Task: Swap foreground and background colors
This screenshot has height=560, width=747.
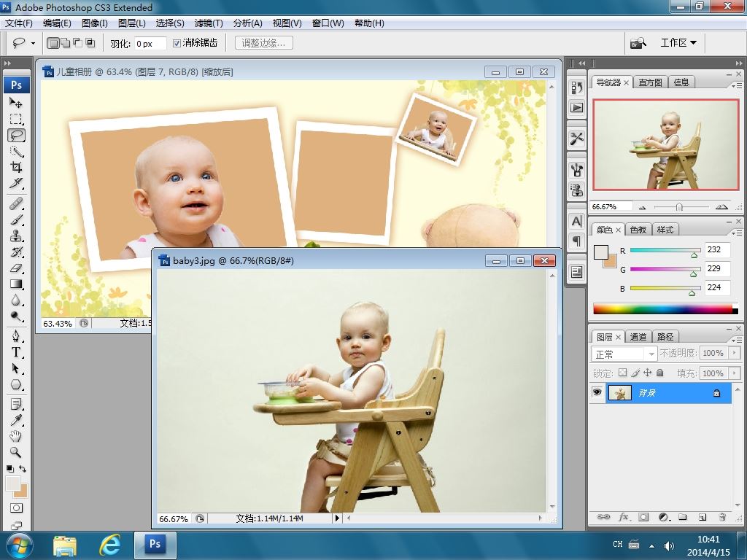Action: pyautogui.click(x=23, y=469)
